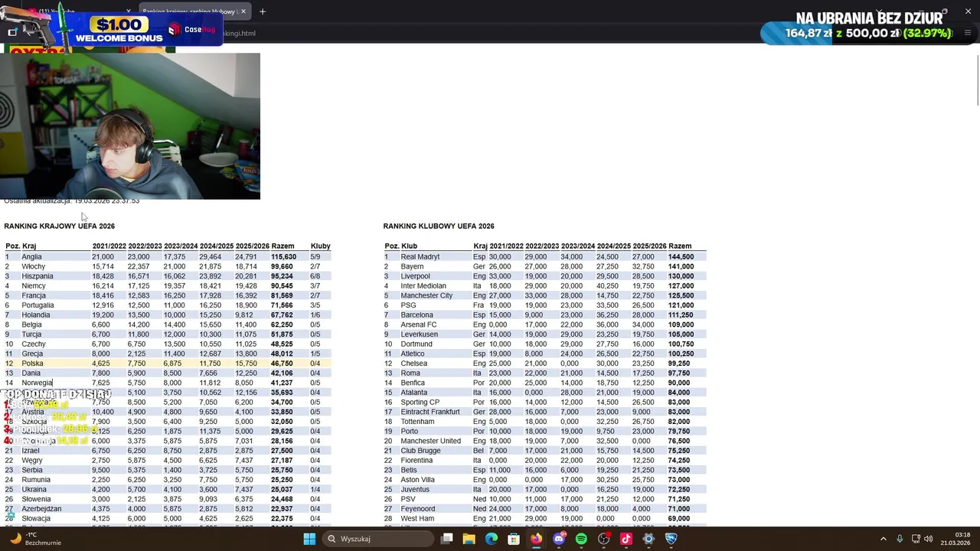
Task: Open the Windows Start menu
Action: (x=309, y=539)
